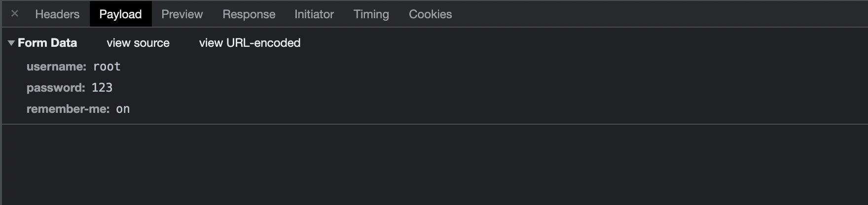Click the username value root

[x=107, y=67]
